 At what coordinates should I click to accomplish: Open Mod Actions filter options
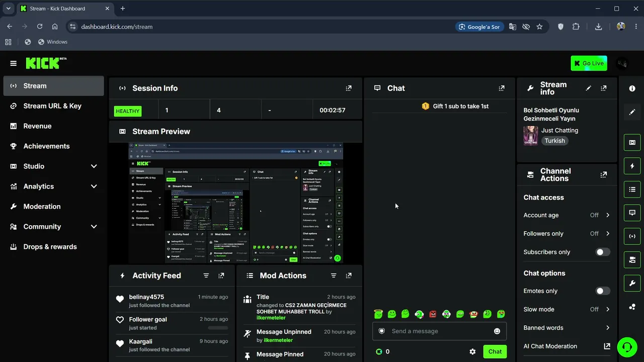tap(334, 276)
